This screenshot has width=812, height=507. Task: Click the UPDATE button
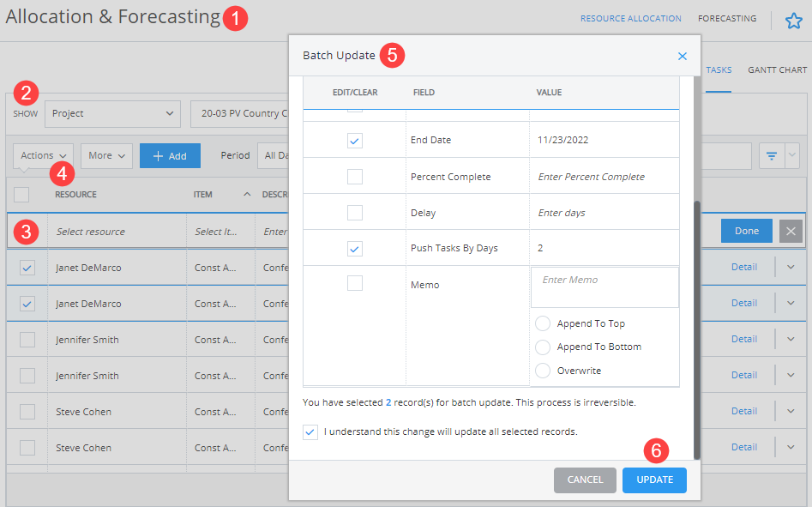(654, 480)
